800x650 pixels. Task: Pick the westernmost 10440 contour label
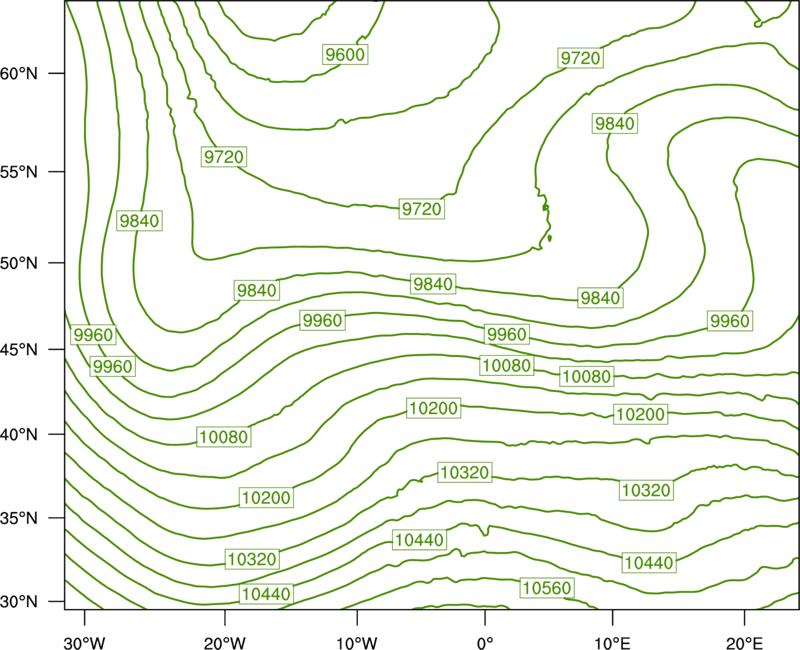266,594
